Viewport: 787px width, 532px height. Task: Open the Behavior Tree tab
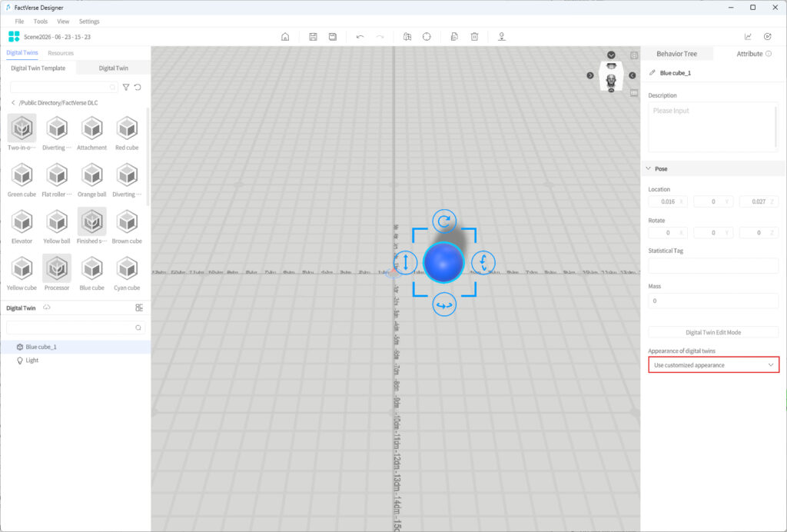pos(676,54)
